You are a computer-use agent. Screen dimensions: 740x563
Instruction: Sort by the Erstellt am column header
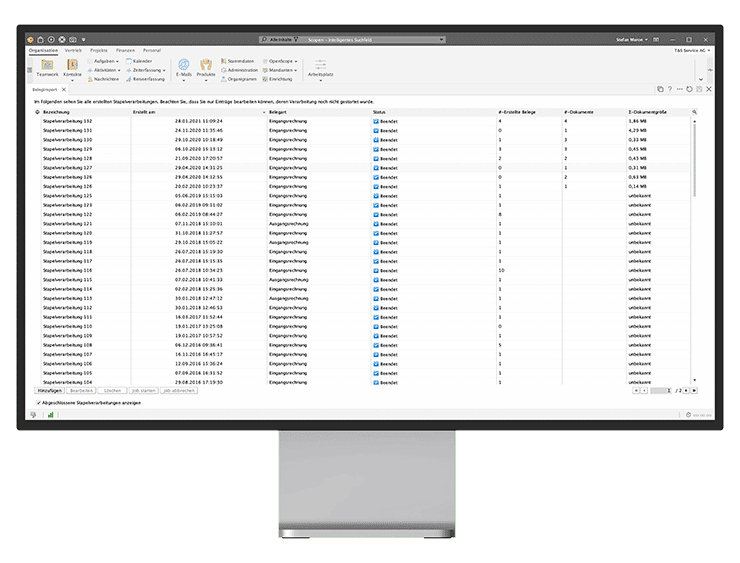tap(199, 112)
